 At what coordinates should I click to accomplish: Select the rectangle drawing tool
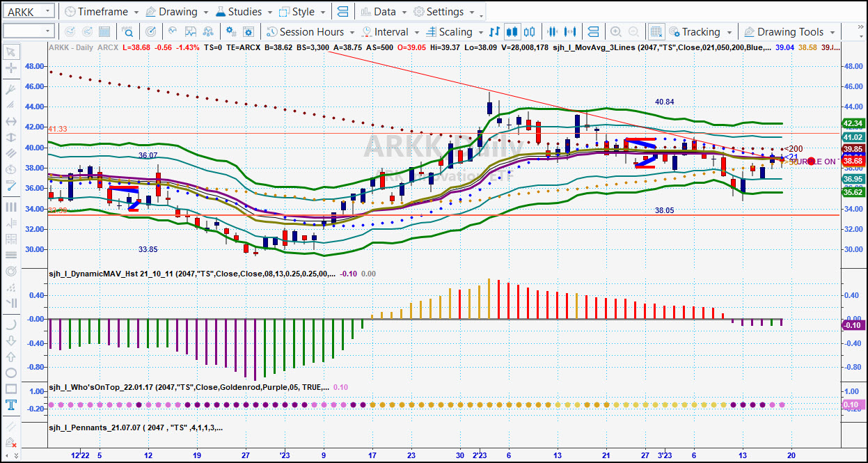[x=11, y=389]
